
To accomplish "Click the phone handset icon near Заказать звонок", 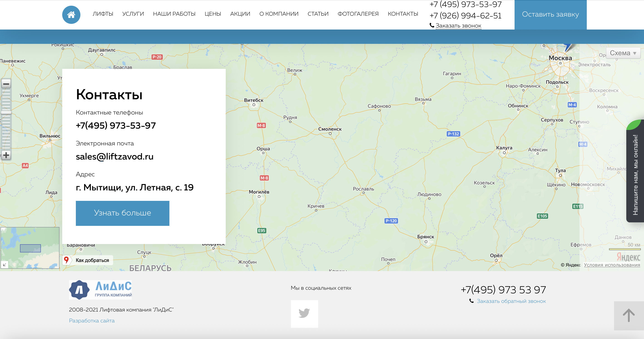I will [x=432, y=25].
